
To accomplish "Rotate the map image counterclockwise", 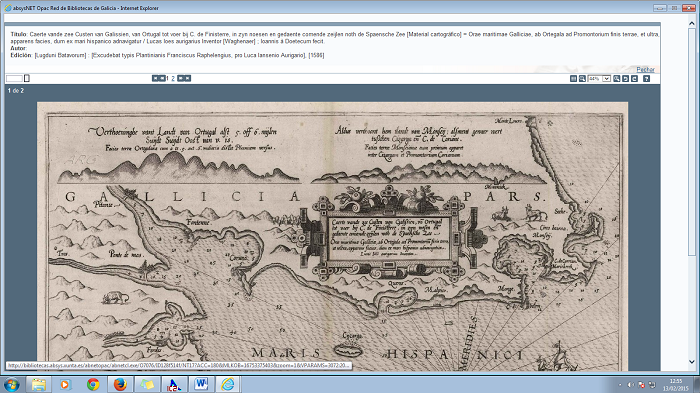I will click(x=625, y=78).
